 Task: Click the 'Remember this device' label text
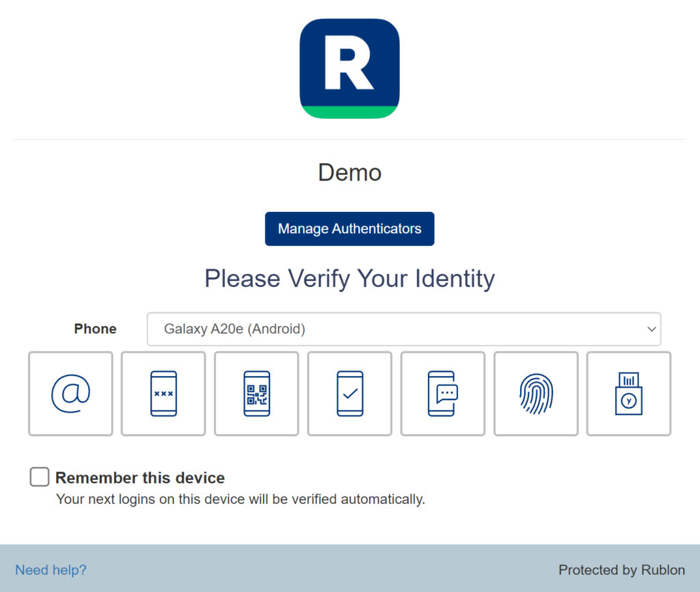[140, 478]
